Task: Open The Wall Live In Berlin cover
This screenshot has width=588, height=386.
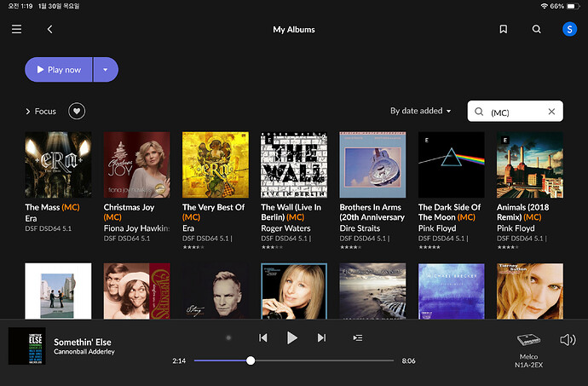Action: pos(294,164)
